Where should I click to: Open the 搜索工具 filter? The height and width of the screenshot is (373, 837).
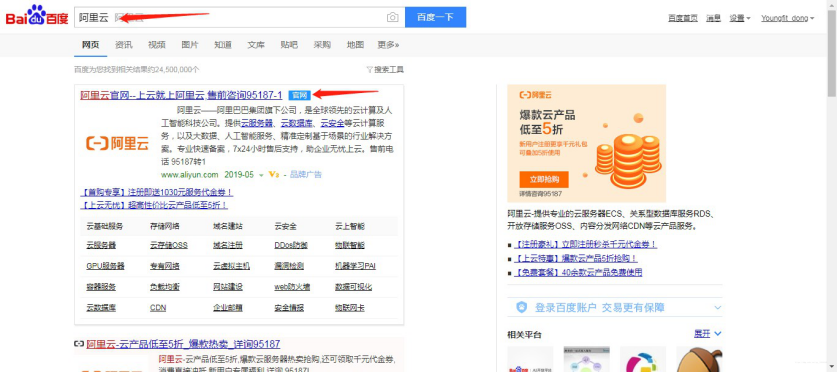[385, 69]
